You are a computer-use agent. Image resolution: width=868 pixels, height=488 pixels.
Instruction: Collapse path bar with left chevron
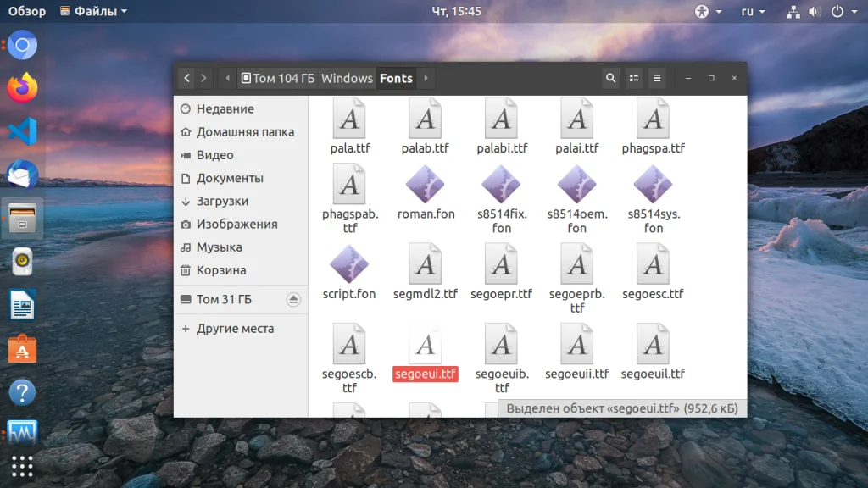[227, 78]
